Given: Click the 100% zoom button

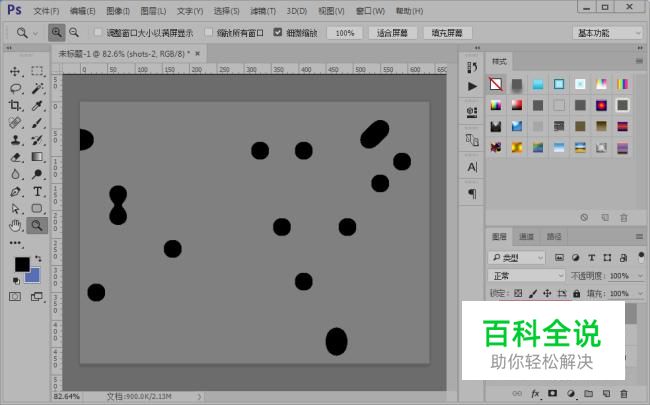Looking at the screenshot, I should point(344,33).
